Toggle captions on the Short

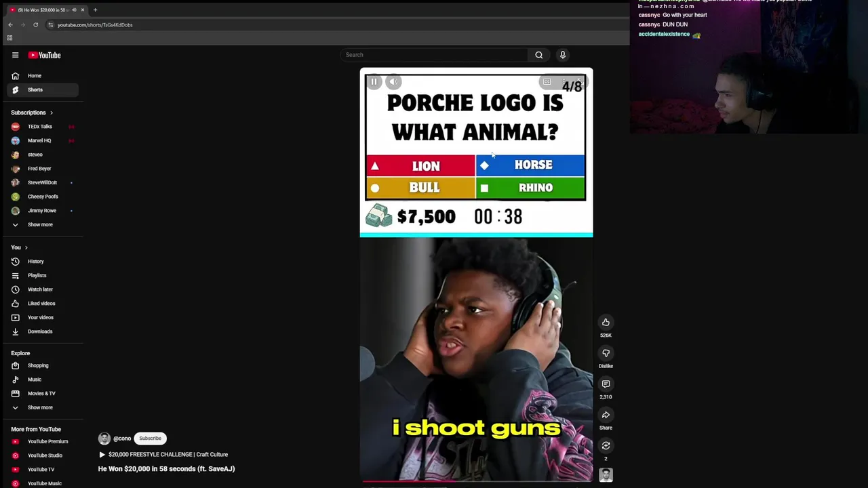547,81
